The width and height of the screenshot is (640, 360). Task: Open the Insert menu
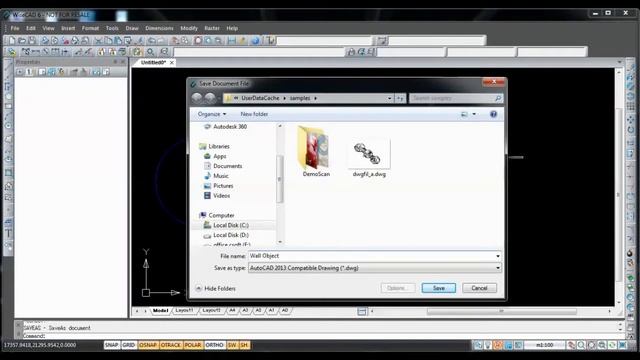[68, 28]
